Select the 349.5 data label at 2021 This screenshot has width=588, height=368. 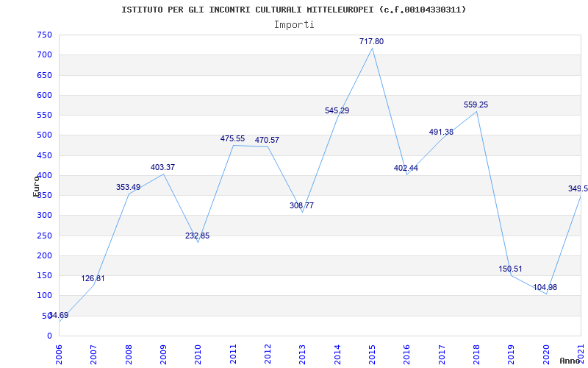coord(578,188)
